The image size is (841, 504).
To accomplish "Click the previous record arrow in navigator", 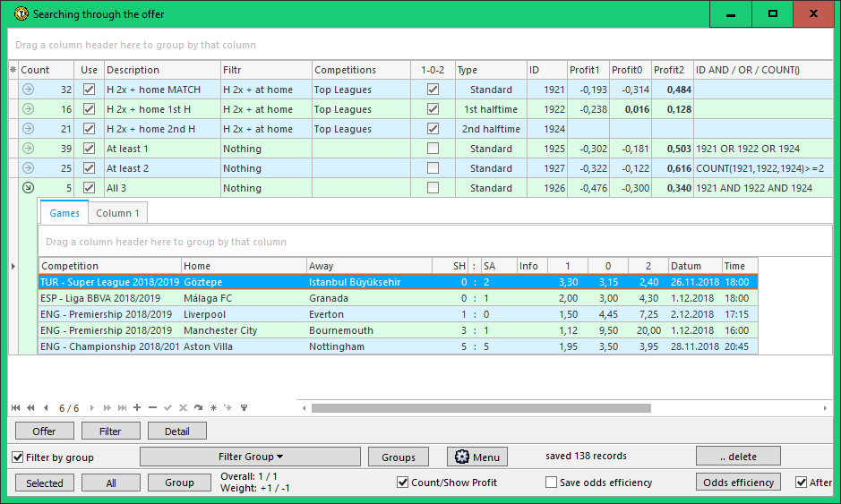I will coord(45,408).
